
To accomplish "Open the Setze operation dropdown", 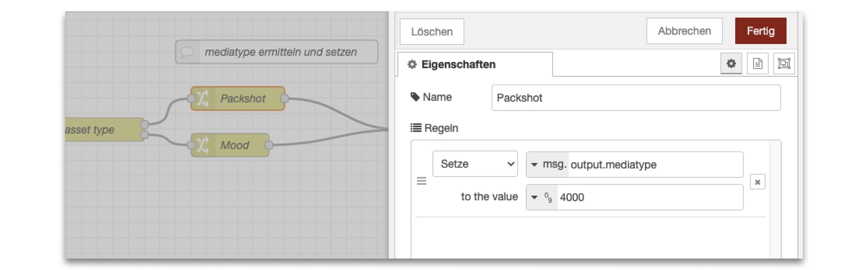I will [x=475, y=164].
